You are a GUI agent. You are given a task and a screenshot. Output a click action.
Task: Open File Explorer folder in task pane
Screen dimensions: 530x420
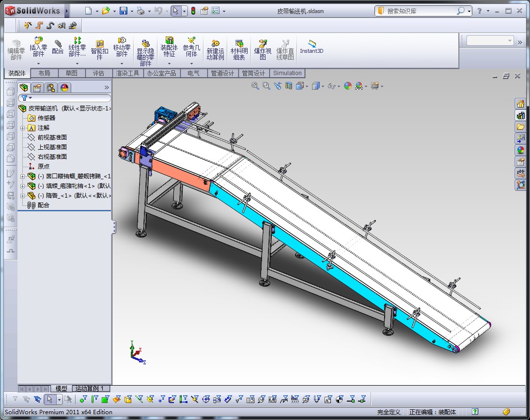tap(520, 127)
